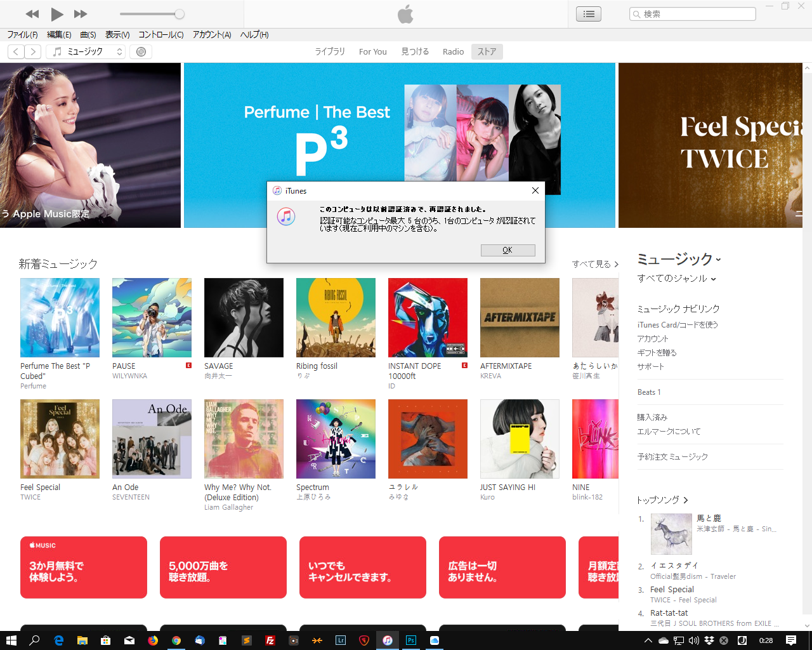The width and height of the screenshot is (812, 650).
Task: Open the サポート link
Action: coord(651,367)
